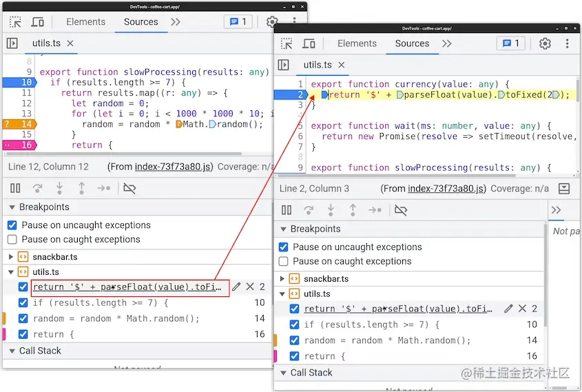Screen dimensions: 582x392
Task: Click step icon in right window debugger toolbar
Action: pos(375,210)
